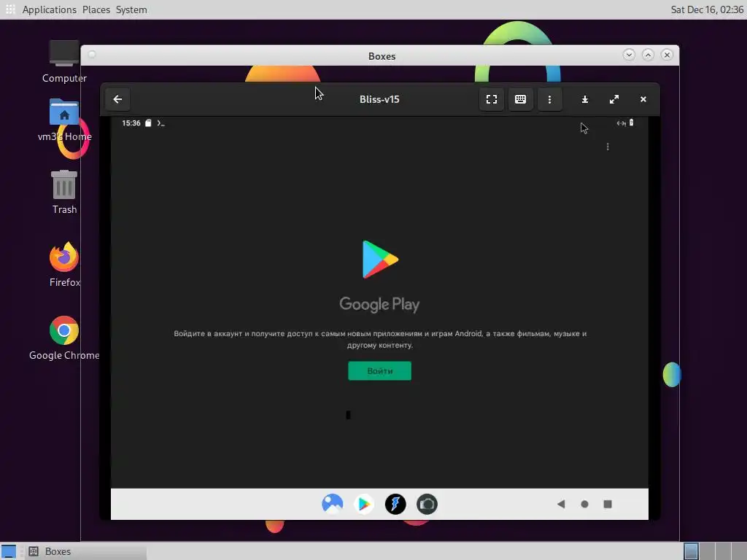Click the diagonal expand arrows icon
This screenshot has width=747, height=560.
coord(614,99)
